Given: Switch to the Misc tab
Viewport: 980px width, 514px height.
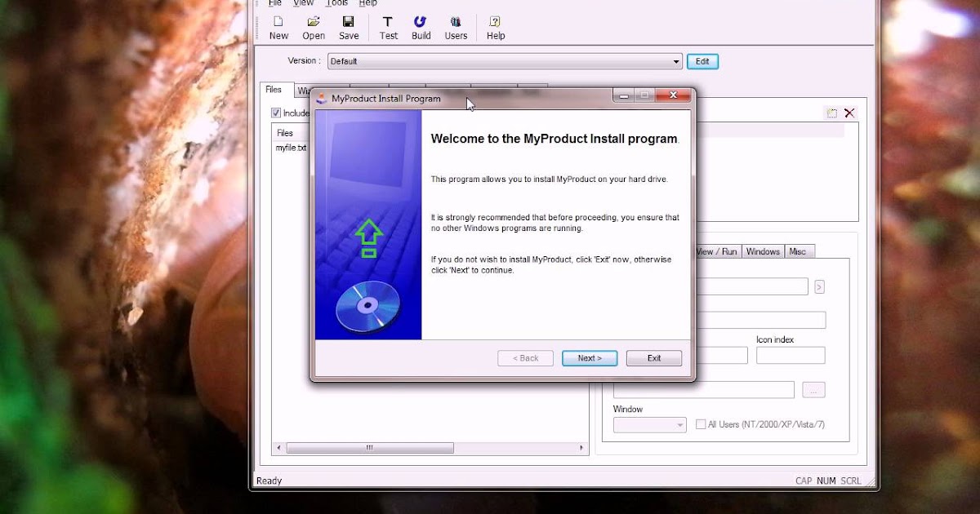Looking at the screenshot, I should pos(799,251).
